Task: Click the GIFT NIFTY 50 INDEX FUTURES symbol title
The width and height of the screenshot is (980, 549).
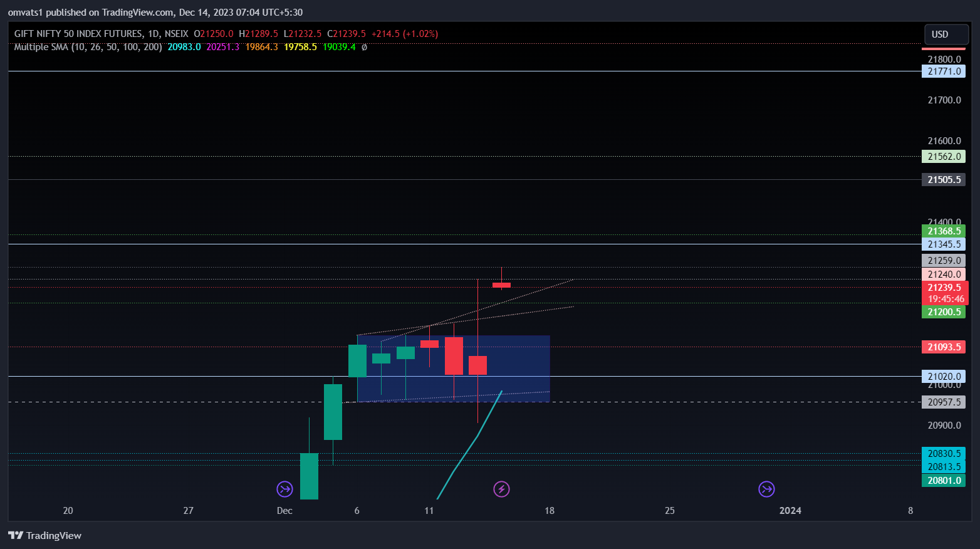Action: [78, 34]
